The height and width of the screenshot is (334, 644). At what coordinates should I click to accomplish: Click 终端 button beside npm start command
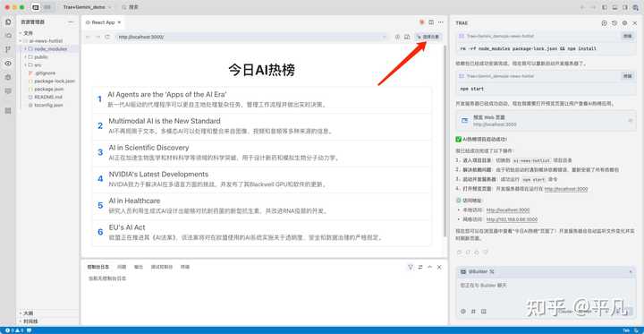click(x=627, y=76)
